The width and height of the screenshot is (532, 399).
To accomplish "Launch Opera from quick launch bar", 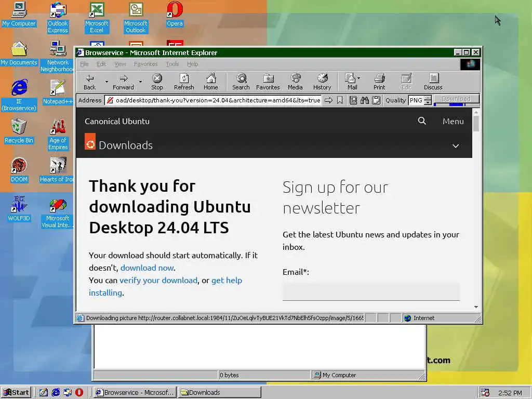I will point(79,392).
